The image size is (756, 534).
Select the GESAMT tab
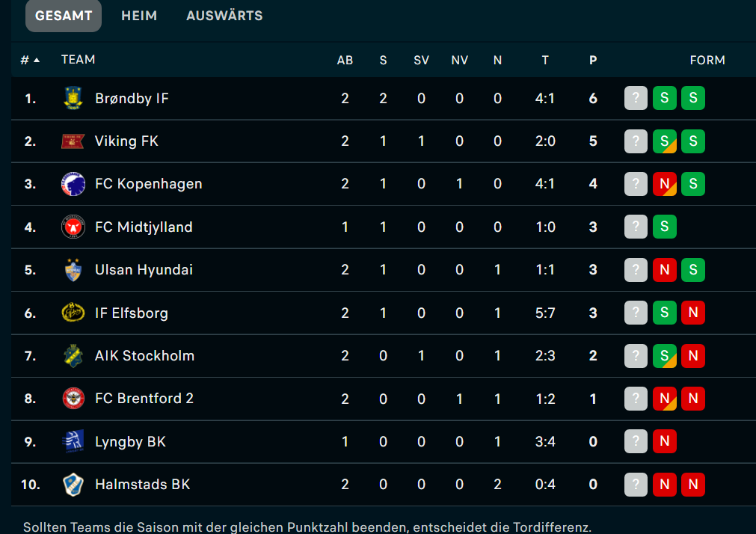tap(63, 16)
